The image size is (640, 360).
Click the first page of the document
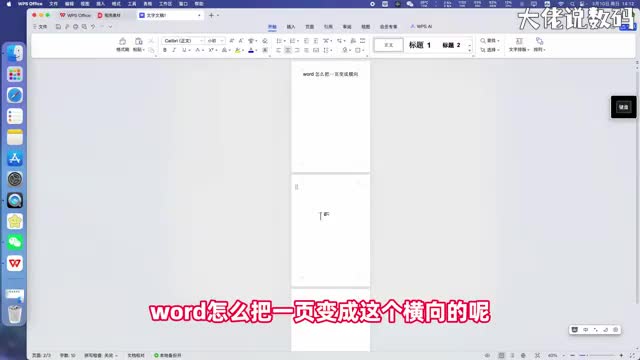click(331, 117)
